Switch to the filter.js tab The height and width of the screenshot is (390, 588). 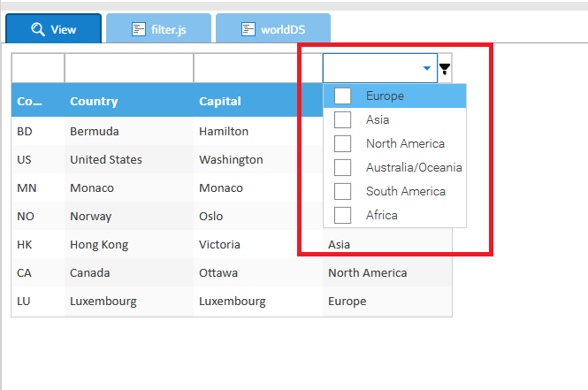[x=159, y=29]
